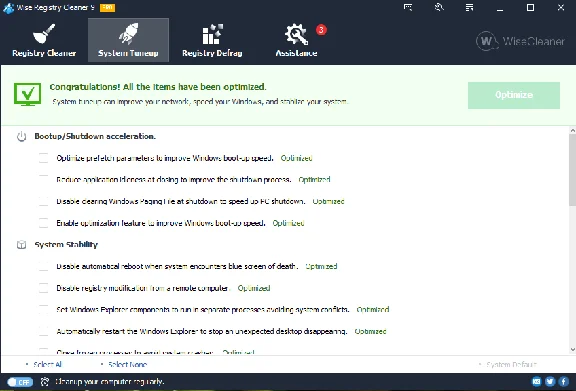The width and height of the screenshot is (576, 391).
Task: Open the main menu list icon
Action: [x=469, y=7]
